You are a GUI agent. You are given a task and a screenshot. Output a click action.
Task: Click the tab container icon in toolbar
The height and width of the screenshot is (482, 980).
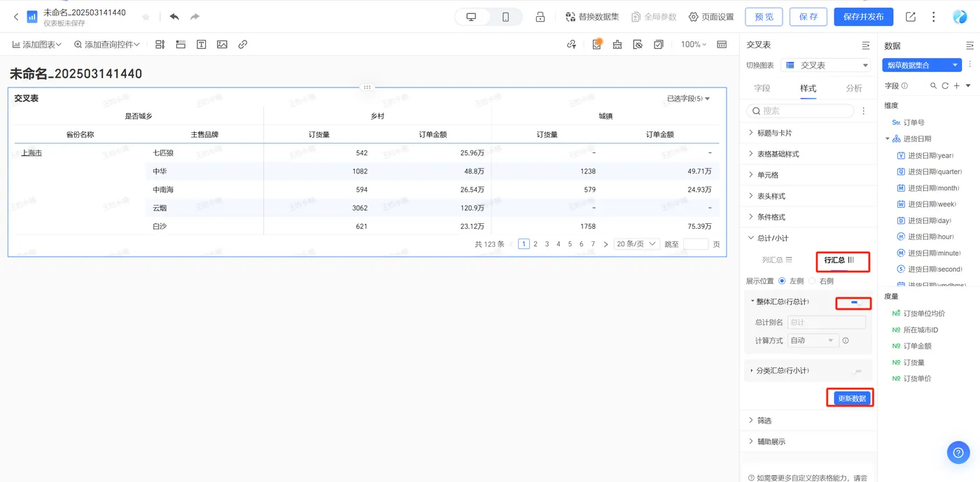[x=181, y=45]
